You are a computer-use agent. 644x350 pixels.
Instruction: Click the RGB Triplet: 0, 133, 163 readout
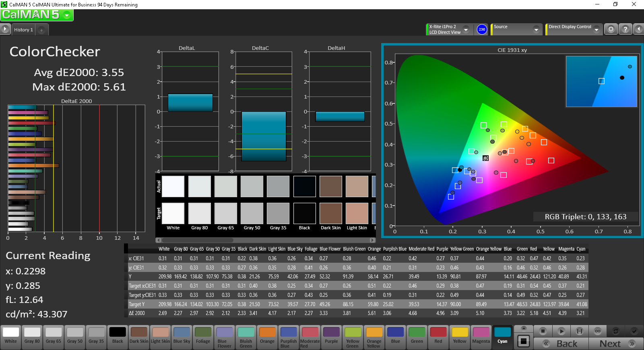pos(586,217)
